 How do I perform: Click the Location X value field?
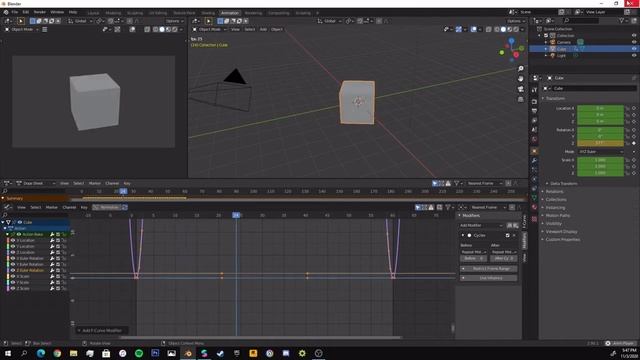(600, 108)
